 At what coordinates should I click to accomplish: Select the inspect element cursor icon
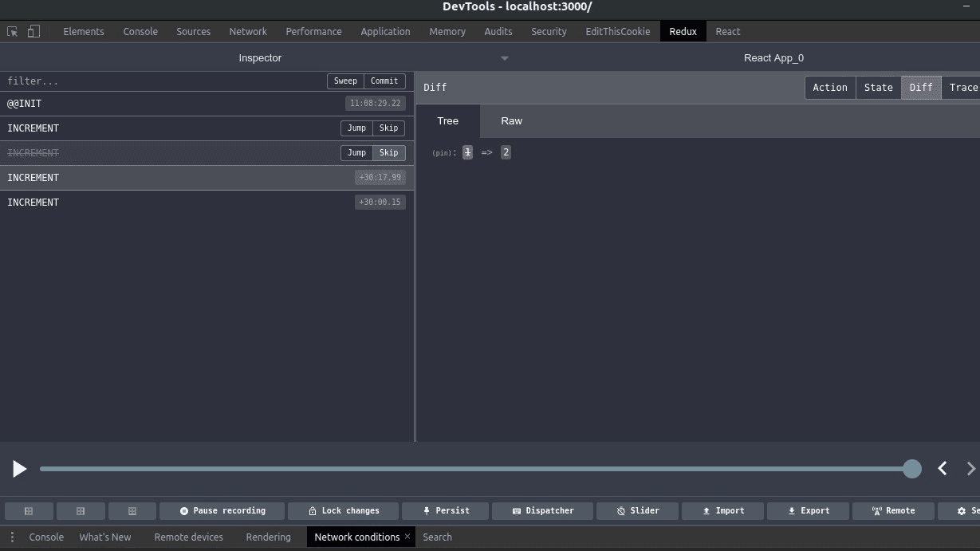coord(12,30)
